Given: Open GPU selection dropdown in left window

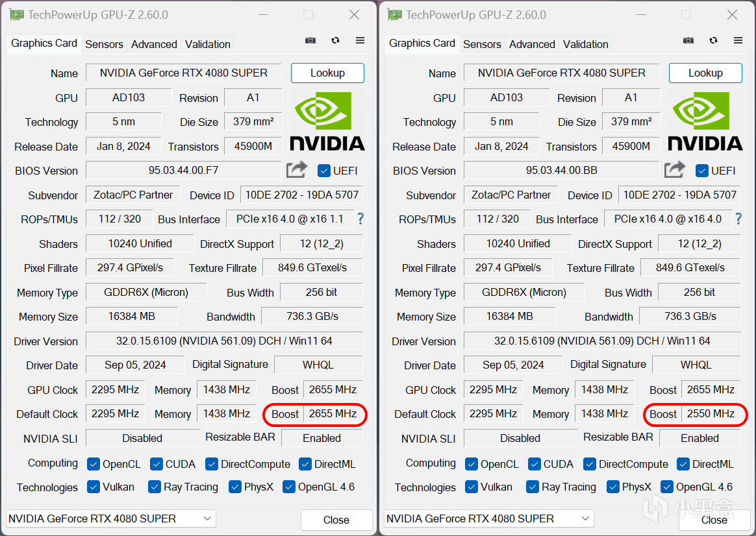Looking at the screenshot, I should [x=111, y=518].
